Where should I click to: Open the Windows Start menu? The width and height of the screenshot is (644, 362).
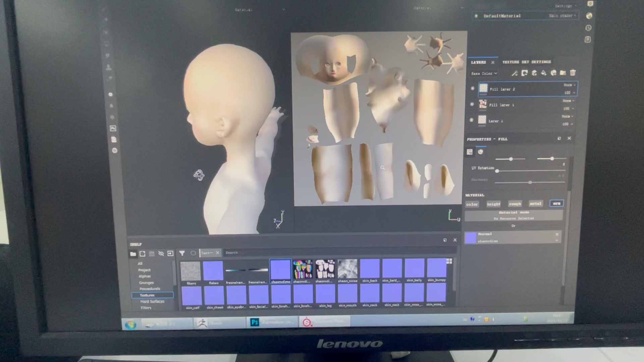click(130, 324)
